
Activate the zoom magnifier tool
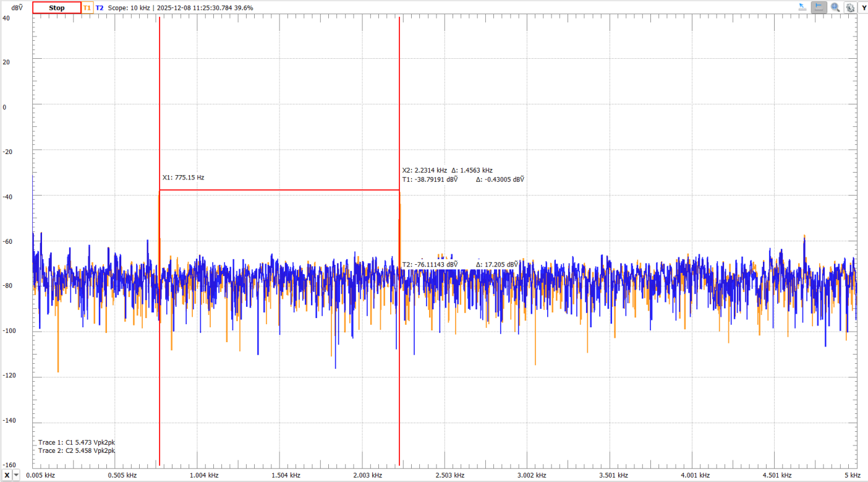835,7
